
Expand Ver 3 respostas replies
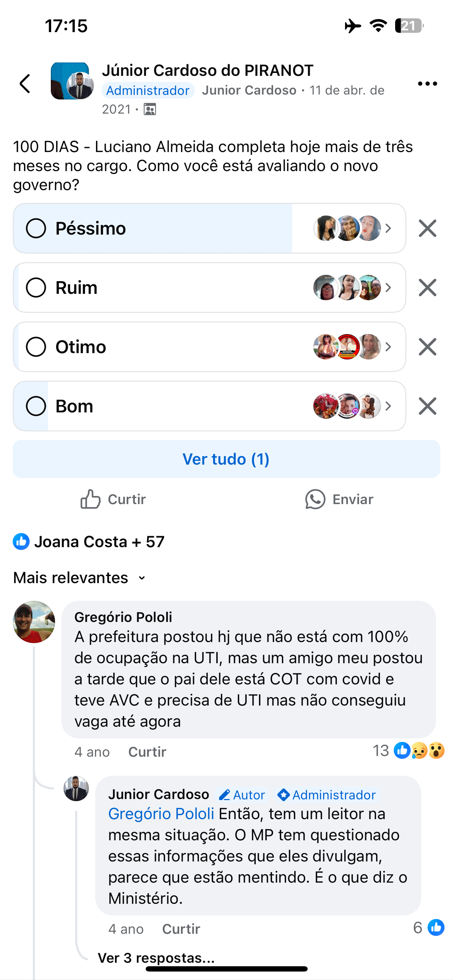156,957
